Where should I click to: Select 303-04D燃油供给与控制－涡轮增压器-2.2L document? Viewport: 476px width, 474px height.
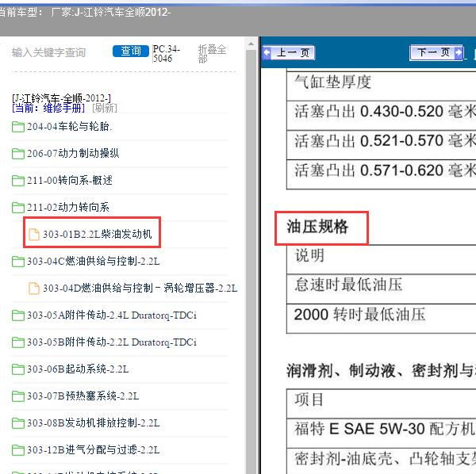pyautogui.click(x=140, y=288)
